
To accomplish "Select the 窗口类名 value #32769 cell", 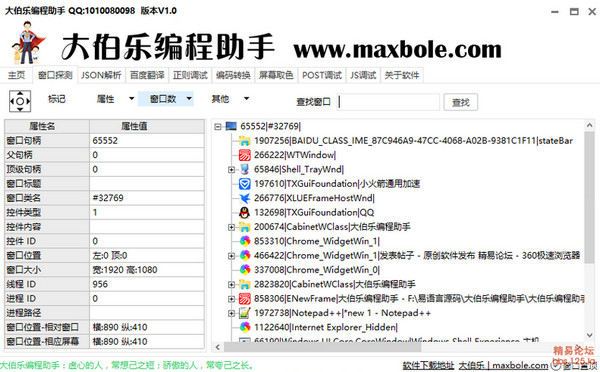I will [x=147, y=198].
